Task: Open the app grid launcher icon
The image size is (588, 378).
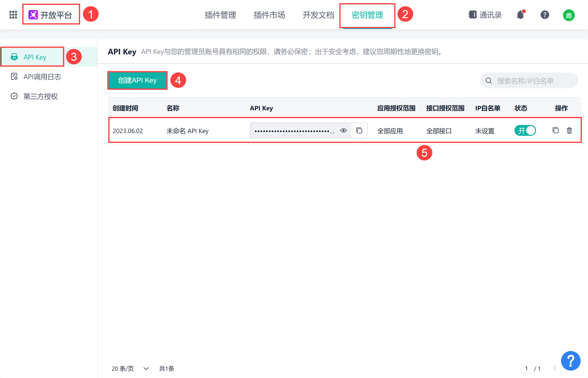Action: point(13,15)
